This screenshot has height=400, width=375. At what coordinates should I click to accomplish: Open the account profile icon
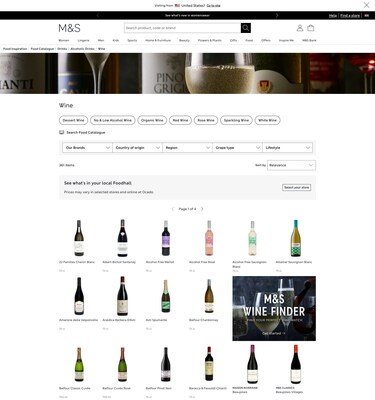point(300,28)
